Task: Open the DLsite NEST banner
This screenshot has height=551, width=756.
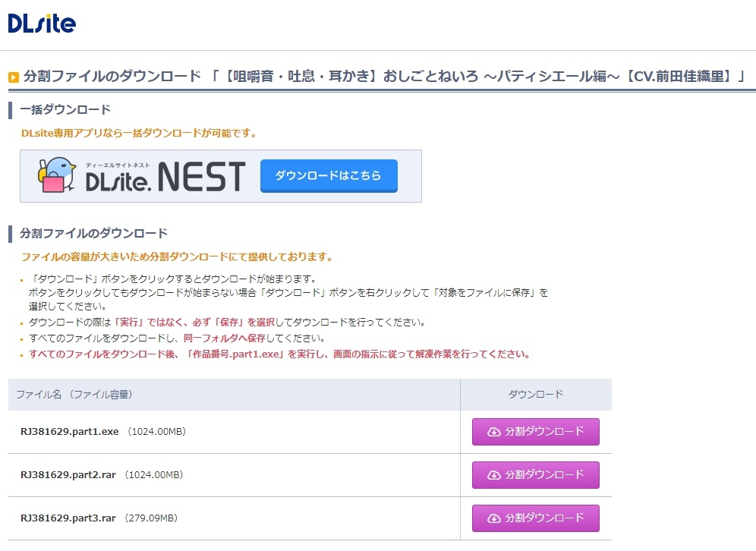Action: pyautogui.click(x=221, y=176)
